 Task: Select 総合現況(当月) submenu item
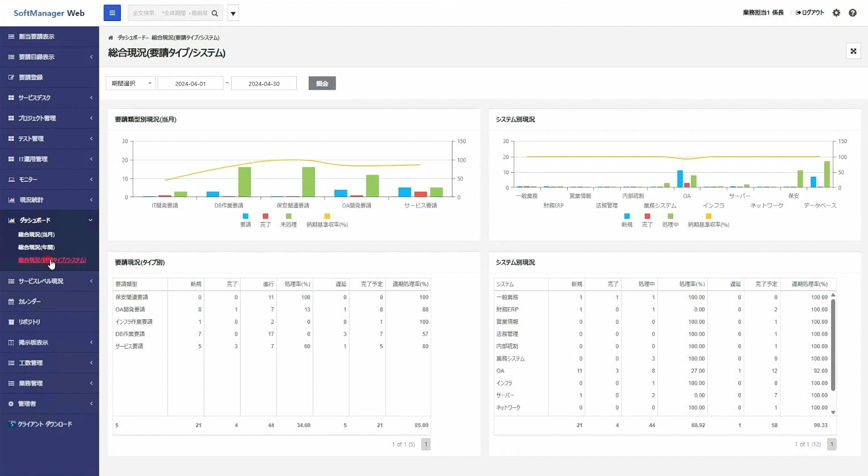pos(36,235)
